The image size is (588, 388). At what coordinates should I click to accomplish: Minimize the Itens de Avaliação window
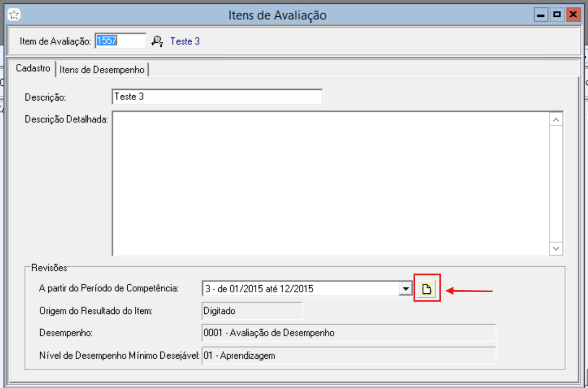[x=540, y=15]
